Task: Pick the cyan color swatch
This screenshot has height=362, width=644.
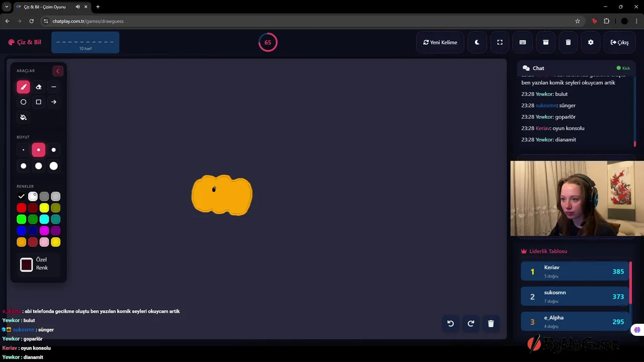Action: click(x=44, y=219)
